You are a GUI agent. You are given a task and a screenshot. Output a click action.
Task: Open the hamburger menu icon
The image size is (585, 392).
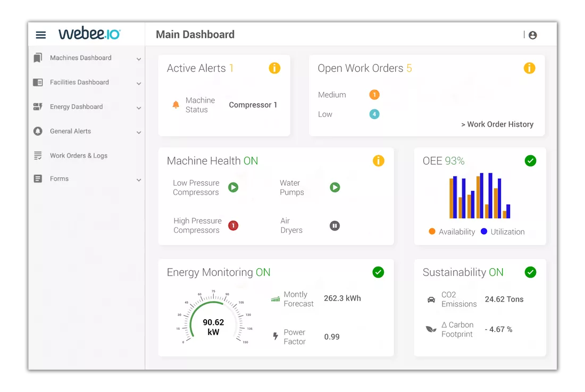(x=41, y=35)
